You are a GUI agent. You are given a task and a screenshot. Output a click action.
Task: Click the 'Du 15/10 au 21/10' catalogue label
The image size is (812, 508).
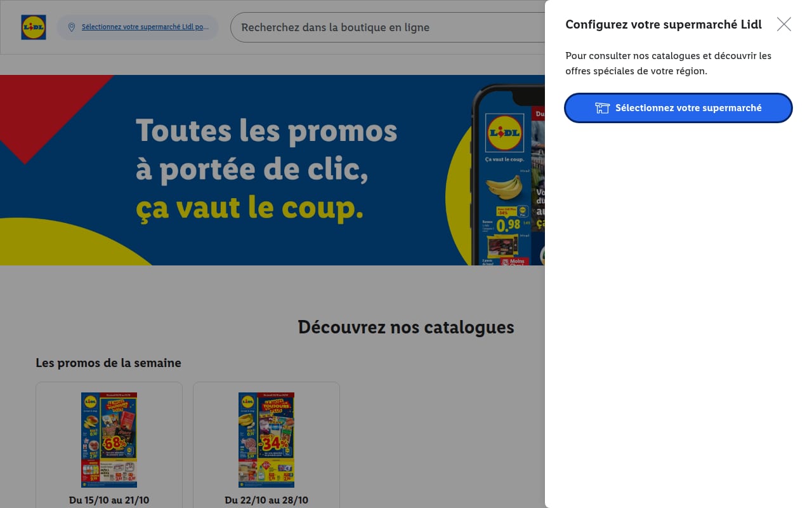[109, 500]
